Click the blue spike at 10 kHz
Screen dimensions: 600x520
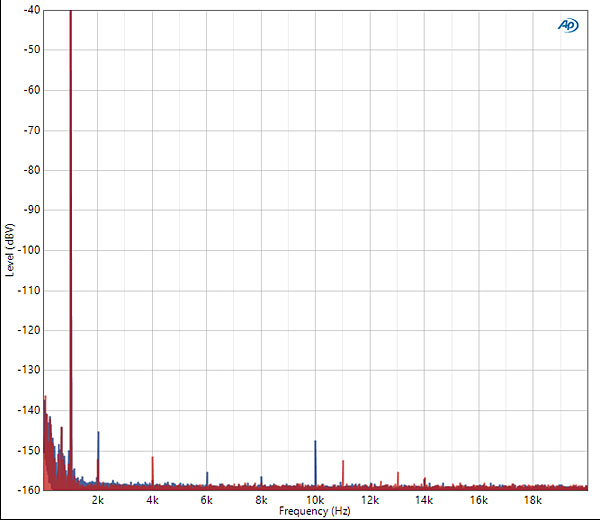pos(315,460)
